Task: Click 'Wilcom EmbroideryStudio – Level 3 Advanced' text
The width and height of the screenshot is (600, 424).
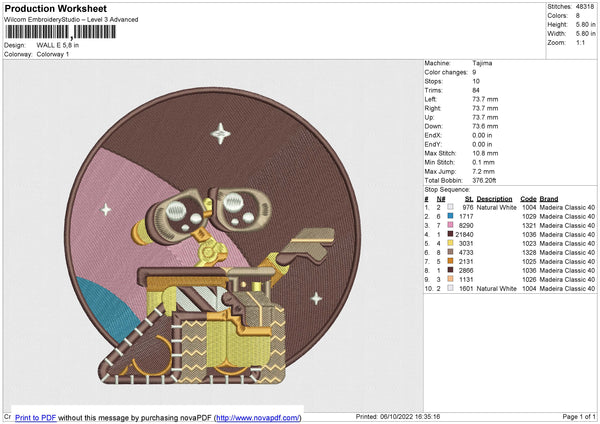Action: 71,20
